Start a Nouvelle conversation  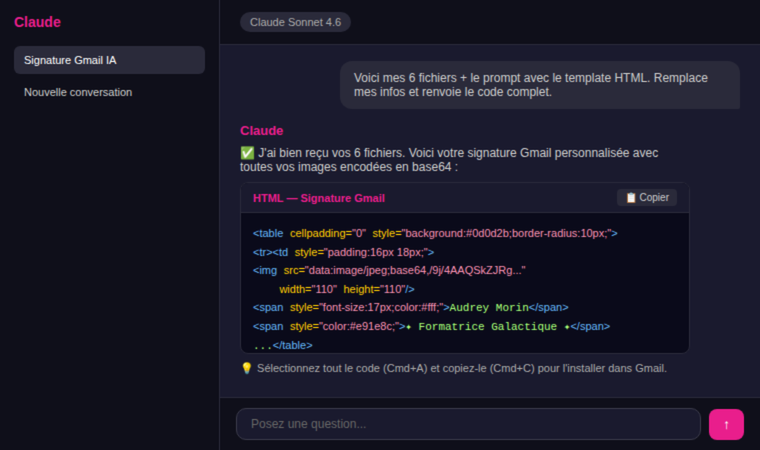click(x=78, y=92)
